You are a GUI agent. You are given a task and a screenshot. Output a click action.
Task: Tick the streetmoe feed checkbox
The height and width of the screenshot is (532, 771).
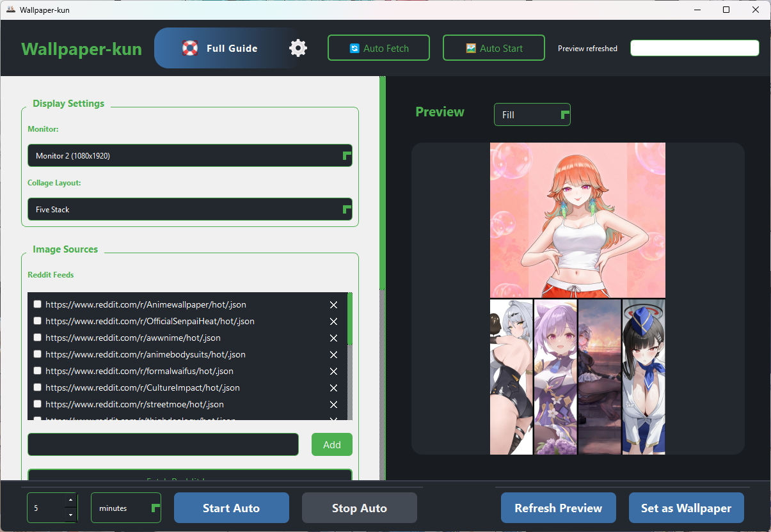tap(38, 404)
